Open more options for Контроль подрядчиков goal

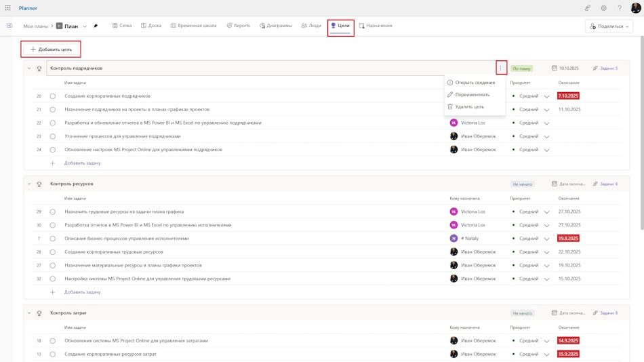[501, 68]
